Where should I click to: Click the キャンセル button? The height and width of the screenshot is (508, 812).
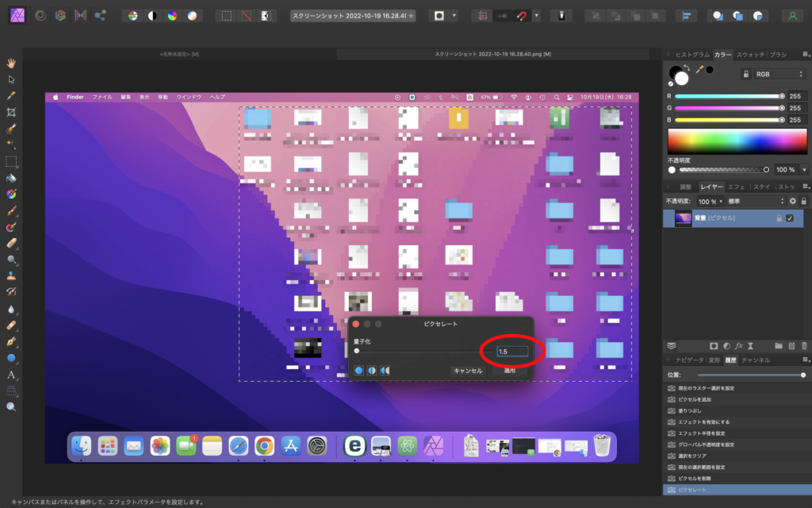(468, 371)
